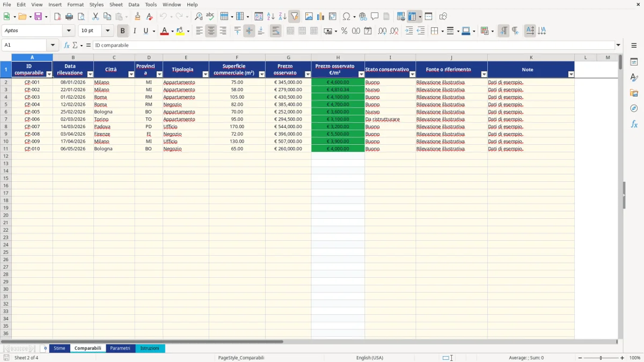Select row 7 header
The width and height of the screenshot is (644, 362).
pyautogui.click(x=5, y=119)
